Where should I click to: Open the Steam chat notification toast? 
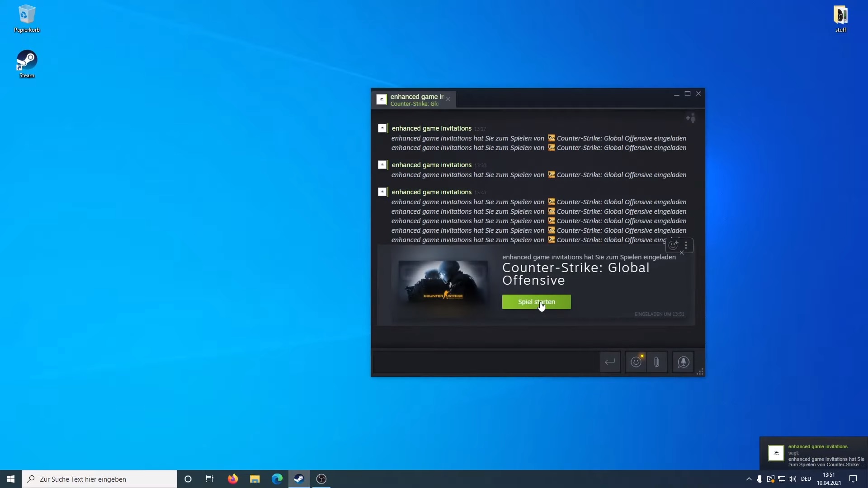(x=814, y=453)
